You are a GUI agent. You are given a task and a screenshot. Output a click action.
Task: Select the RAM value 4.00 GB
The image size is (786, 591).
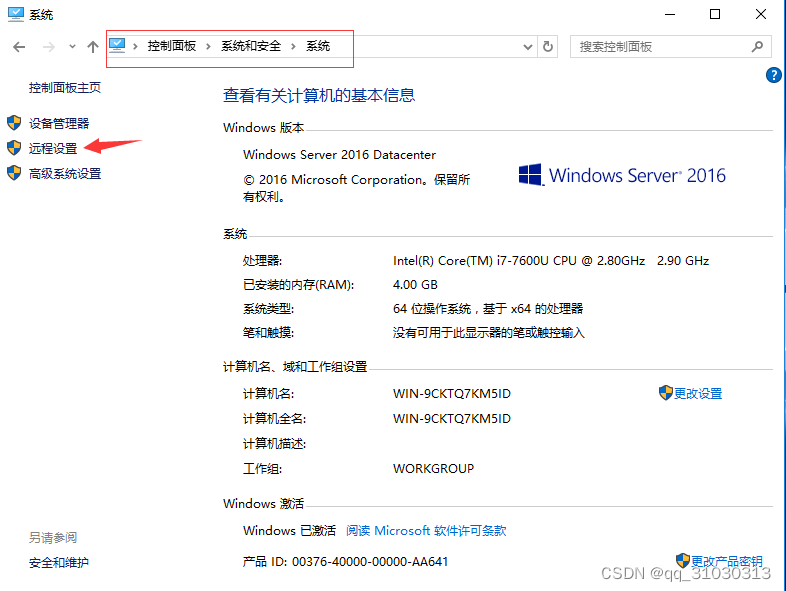tap(415, 285)
